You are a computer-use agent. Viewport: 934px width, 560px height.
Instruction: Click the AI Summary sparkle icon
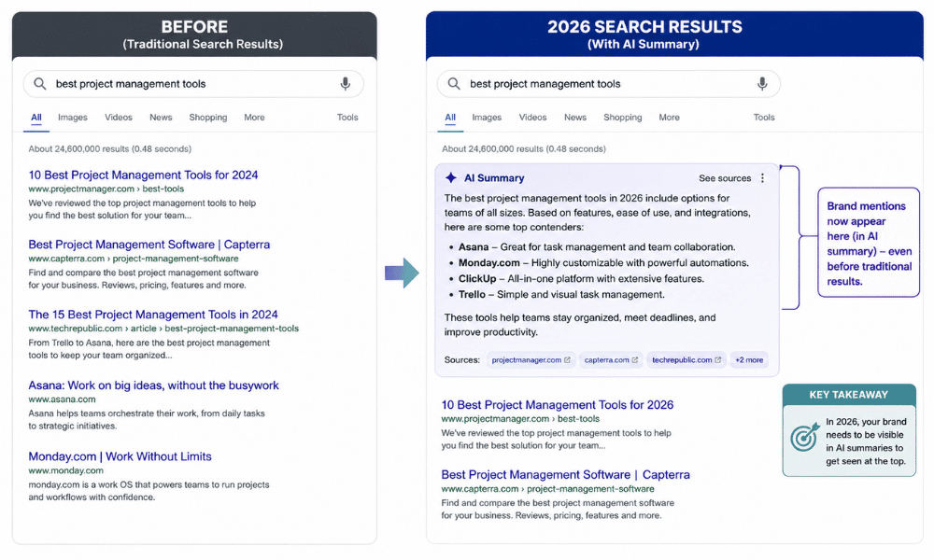pos(451,177)
